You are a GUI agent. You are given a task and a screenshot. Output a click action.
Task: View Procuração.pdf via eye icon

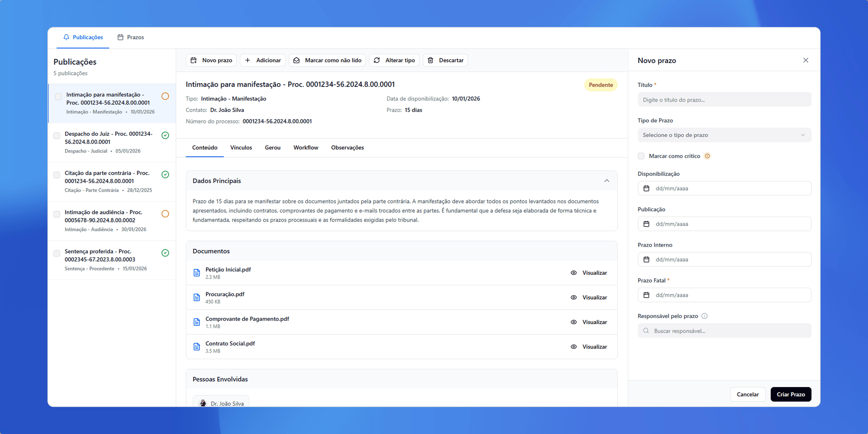[574, 297]
